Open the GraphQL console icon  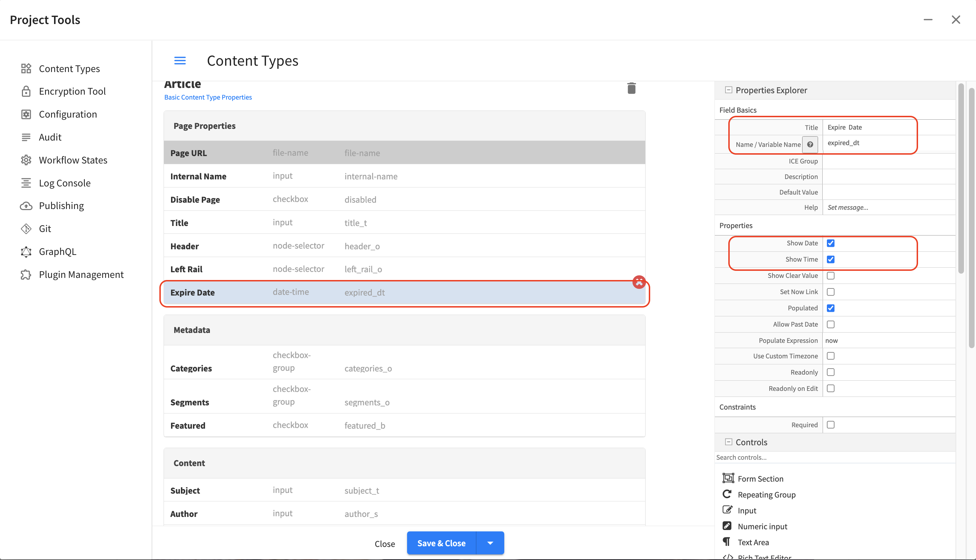pyautogui.click(x=26, y=251)
